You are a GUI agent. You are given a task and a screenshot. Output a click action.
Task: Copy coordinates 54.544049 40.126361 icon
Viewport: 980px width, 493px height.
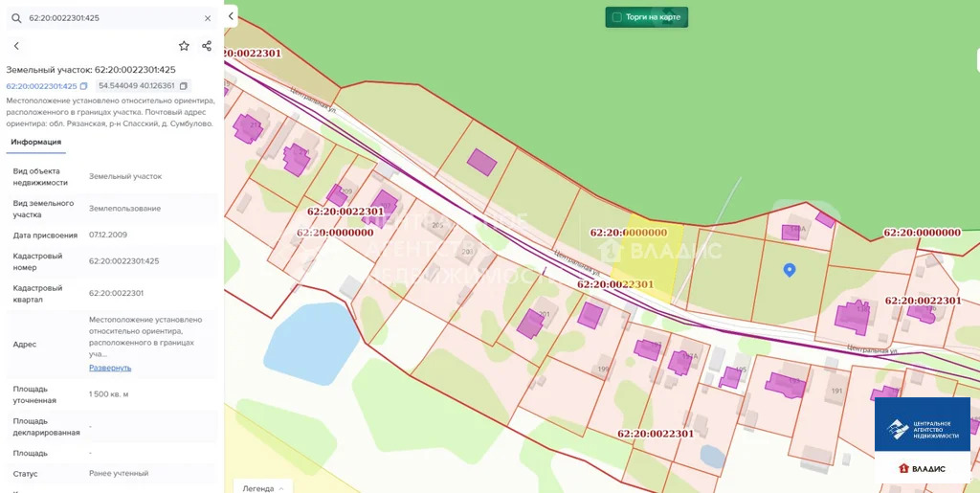pyautogui.click(x=183, y=85)
